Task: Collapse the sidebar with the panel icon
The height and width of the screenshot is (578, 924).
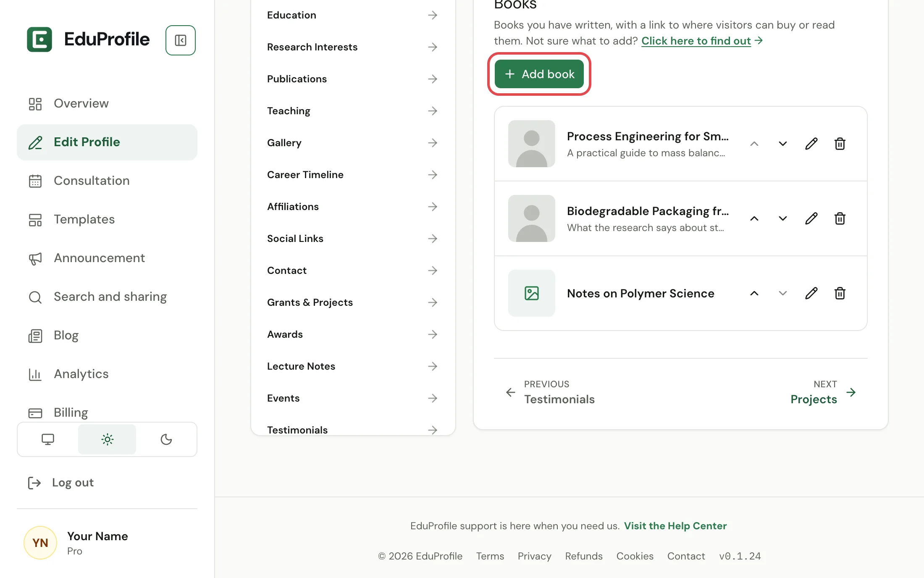Action: [x=181, y=40]
